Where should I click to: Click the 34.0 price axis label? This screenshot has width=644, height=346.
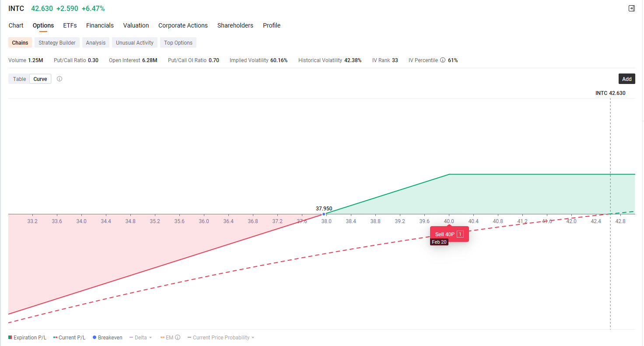point(81,221)
